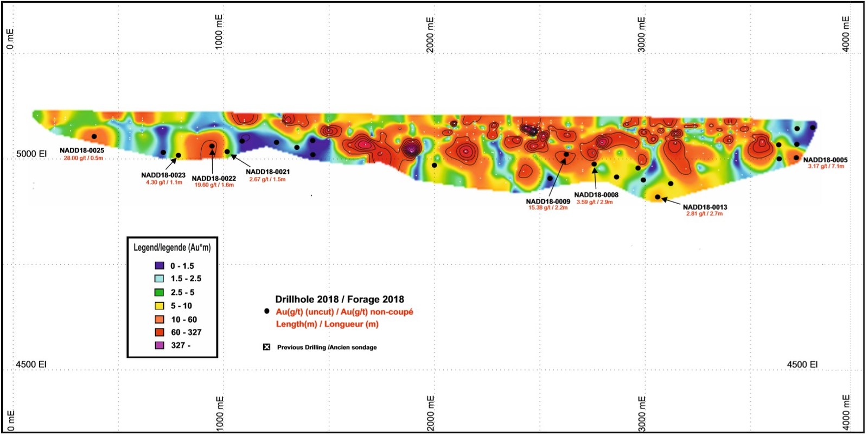Click the 10 - 60 legend range text

coord(184,320)
